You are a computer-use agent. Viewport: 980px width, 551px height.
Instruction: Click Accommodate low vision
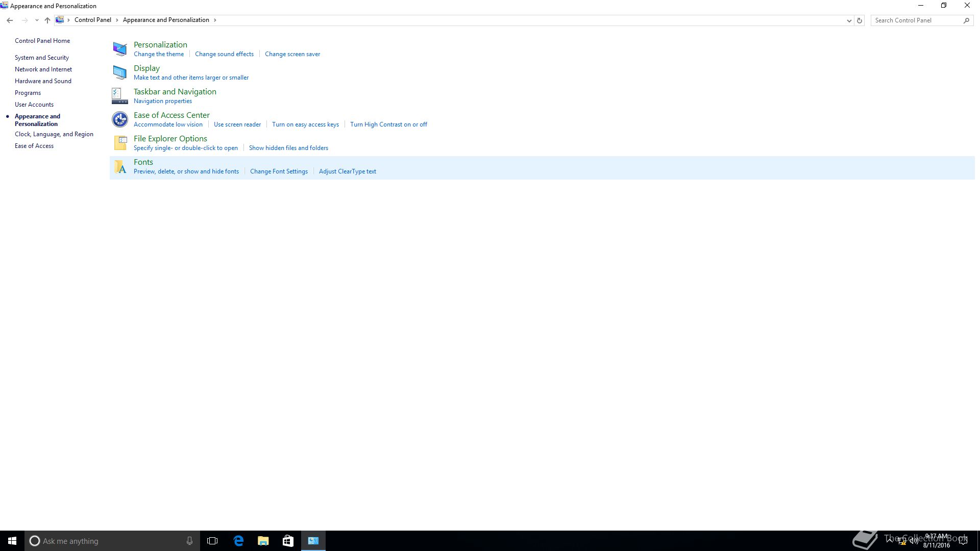point(168,124)
